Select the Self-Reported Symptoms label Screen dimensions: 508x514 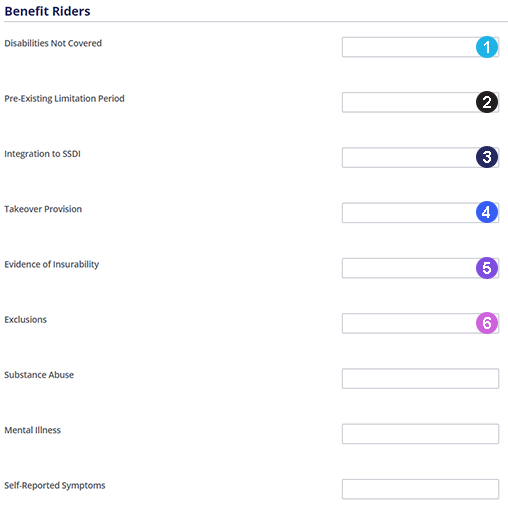tap(55, 486)
